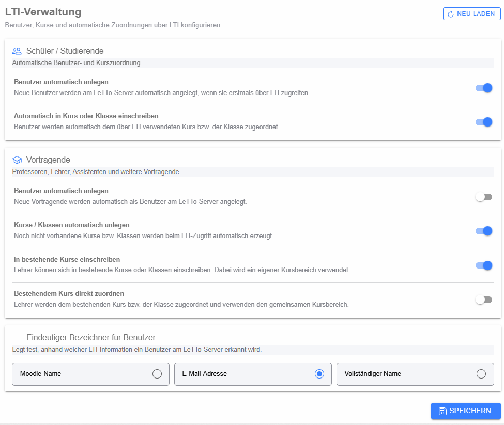Click description 'Neue Vortragende werden automatisch als Benutzer'
504x425 pixels.
(130, 201)
